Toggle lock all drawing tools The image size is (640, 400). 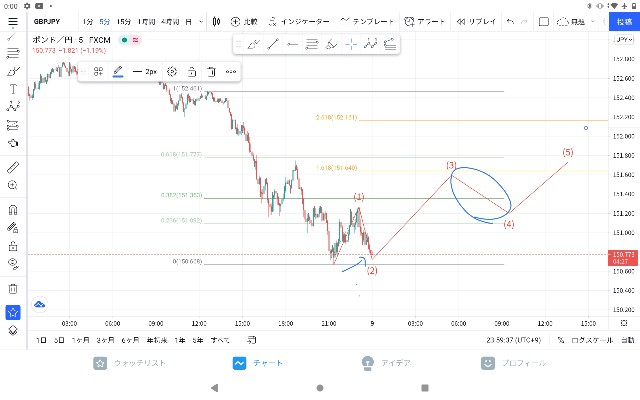(13, 246)
